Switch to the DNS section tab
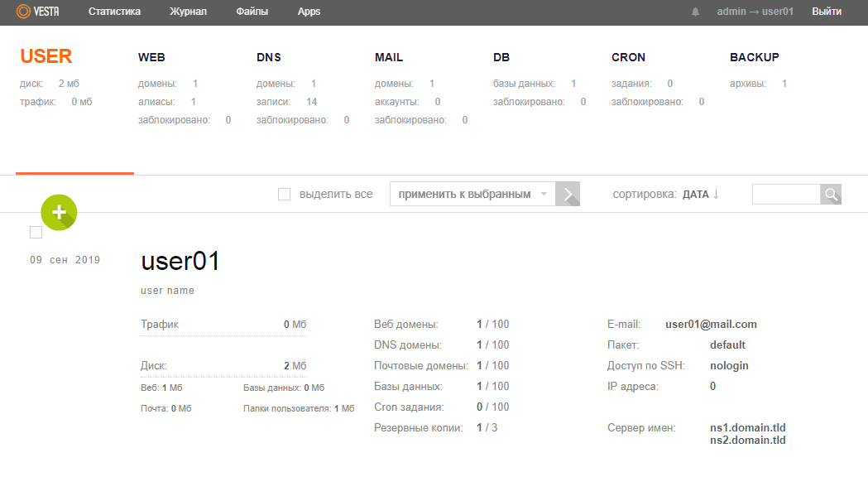868x477 pixels. pyautogui.click(x=269, y=58)
